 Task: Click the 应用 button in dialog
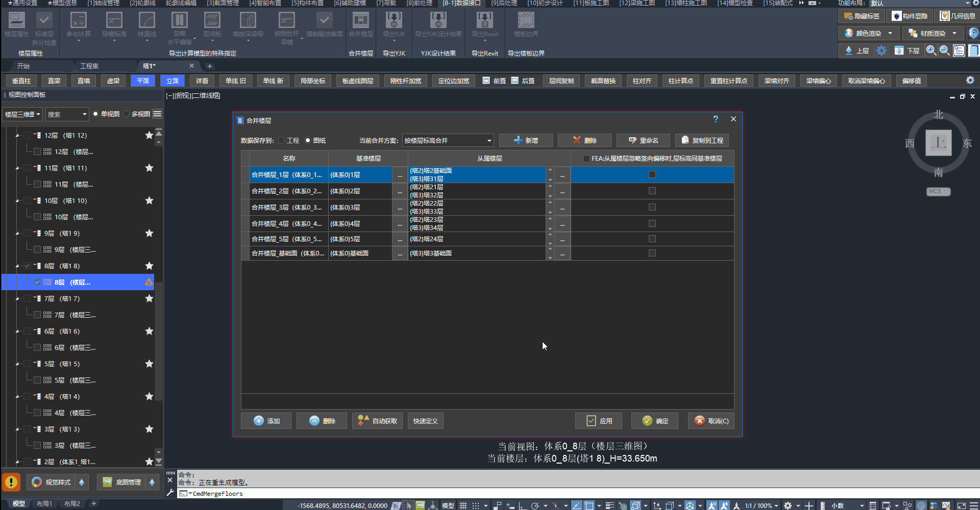click(599, 421)
